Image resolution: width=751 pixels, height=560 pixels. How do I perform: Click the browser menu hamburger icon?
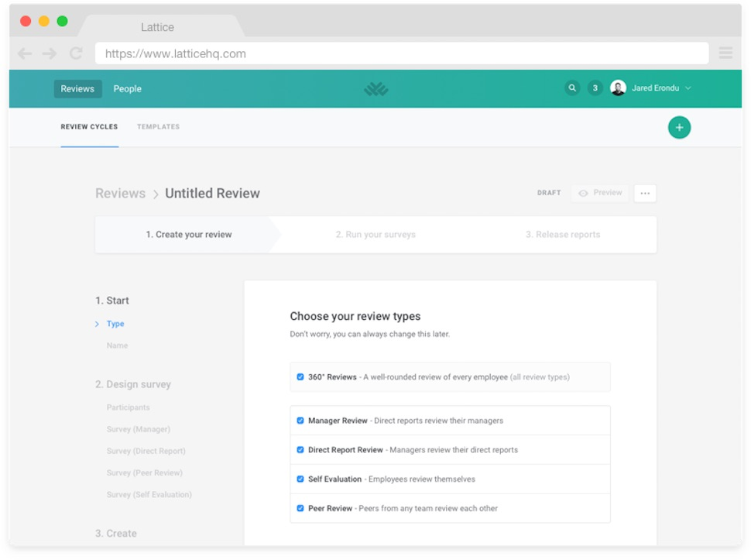pyautogui.click(x=725, y=53)
